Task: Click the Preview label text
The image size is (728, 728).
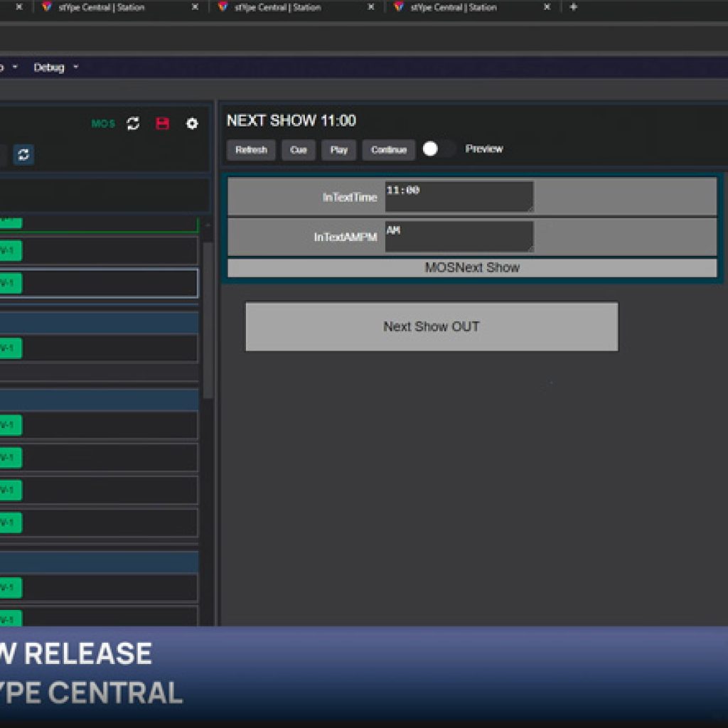Action: pos(483,149)
